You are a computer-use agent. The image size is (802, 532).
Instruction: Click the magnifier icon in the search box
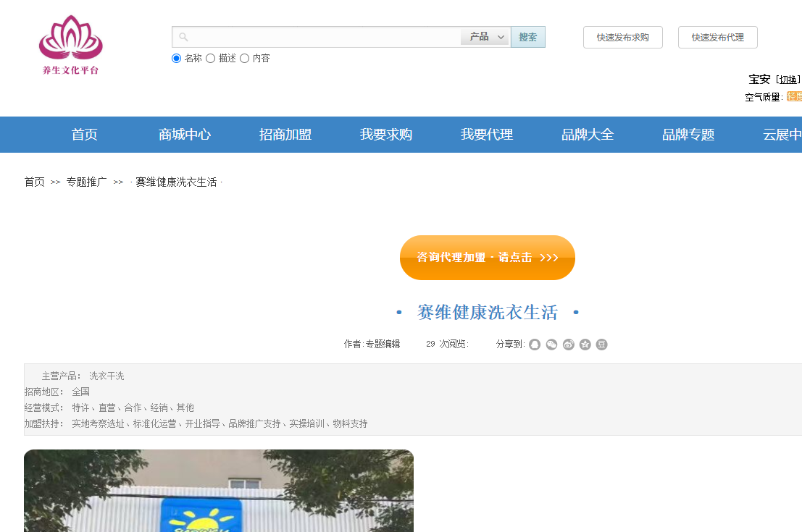[x=183, y=37]
